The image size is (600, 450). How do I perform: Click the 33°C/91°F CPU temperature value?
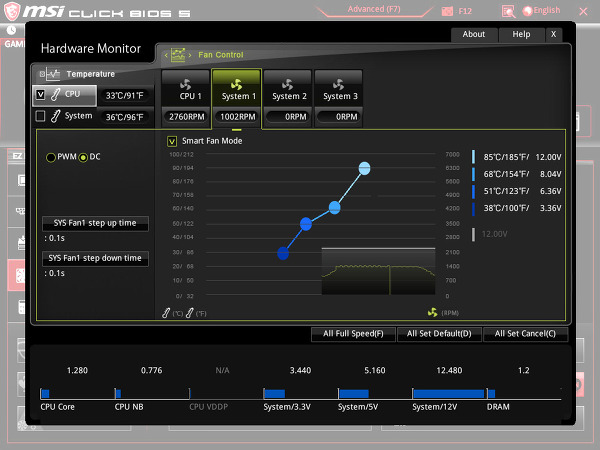coord(124,95)
